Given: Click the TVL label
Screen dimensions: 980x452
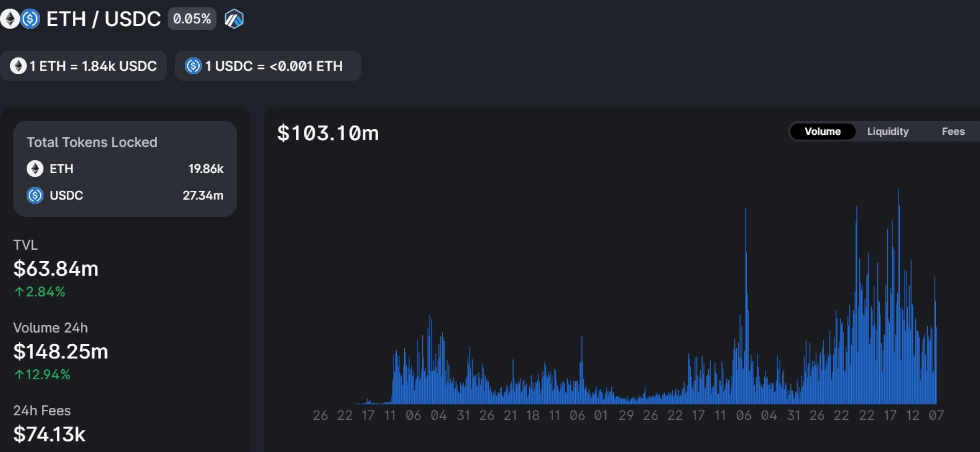Looking at the screenshot, I should point(25,245).
